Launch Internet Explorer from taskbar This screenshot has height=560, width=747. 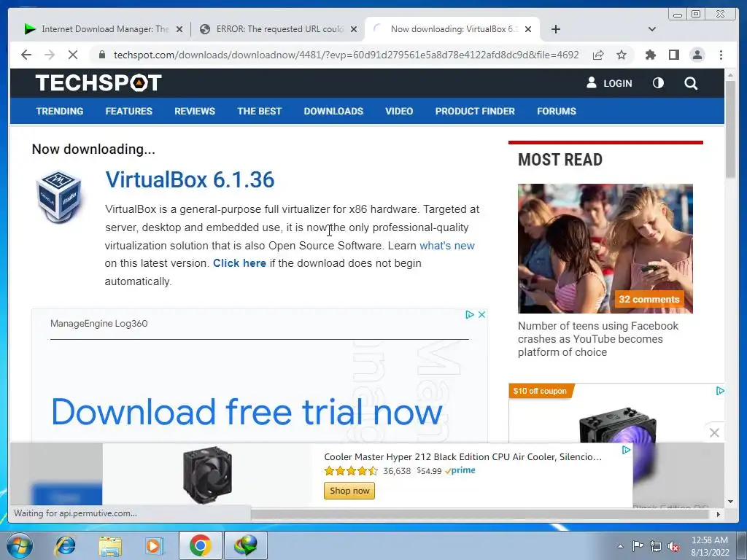pyautogui.click(x=65, y=545)
